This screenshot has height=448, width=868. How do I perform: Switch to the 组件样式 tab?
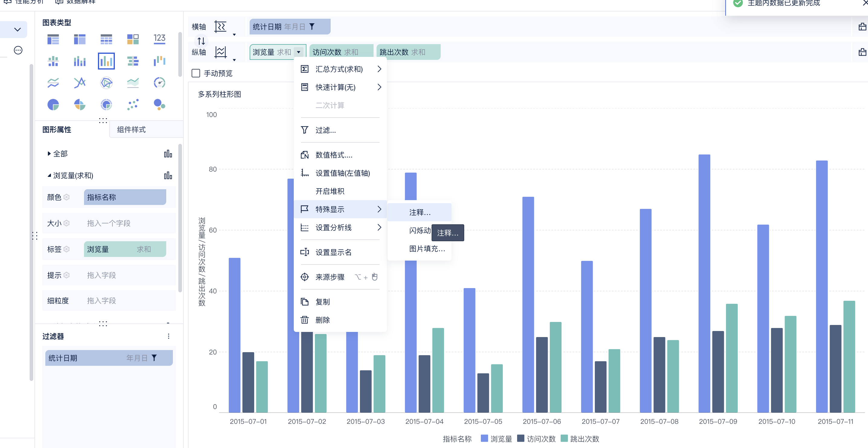(131, 130)
